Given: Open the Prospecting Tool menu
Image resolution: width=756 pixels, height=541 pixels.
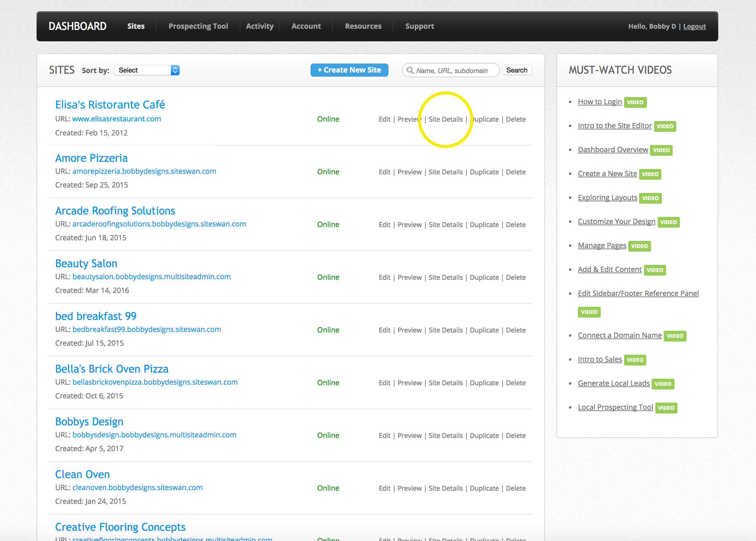Looking at the screenshot, I should (x=198, y=26).
